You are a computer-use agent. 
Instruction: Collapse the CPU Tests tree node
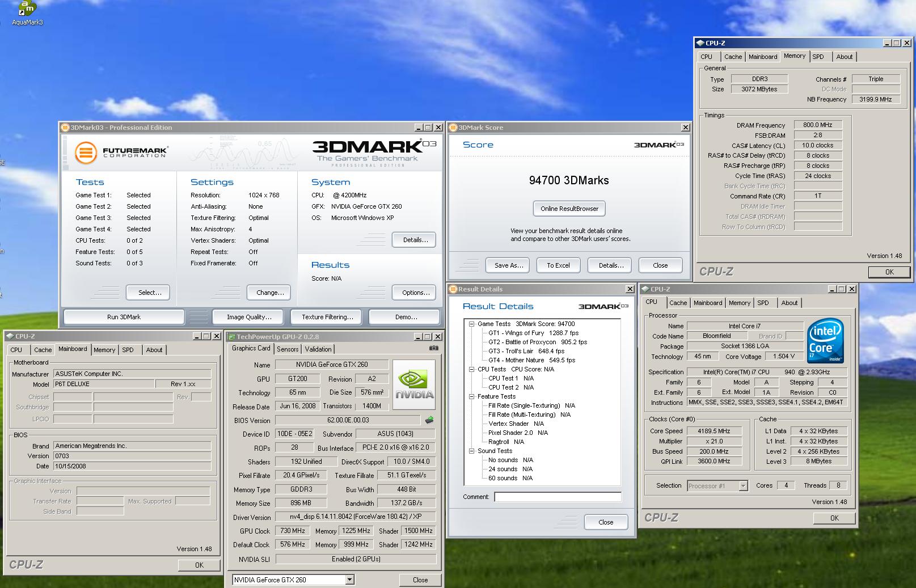tap(471, 369)
